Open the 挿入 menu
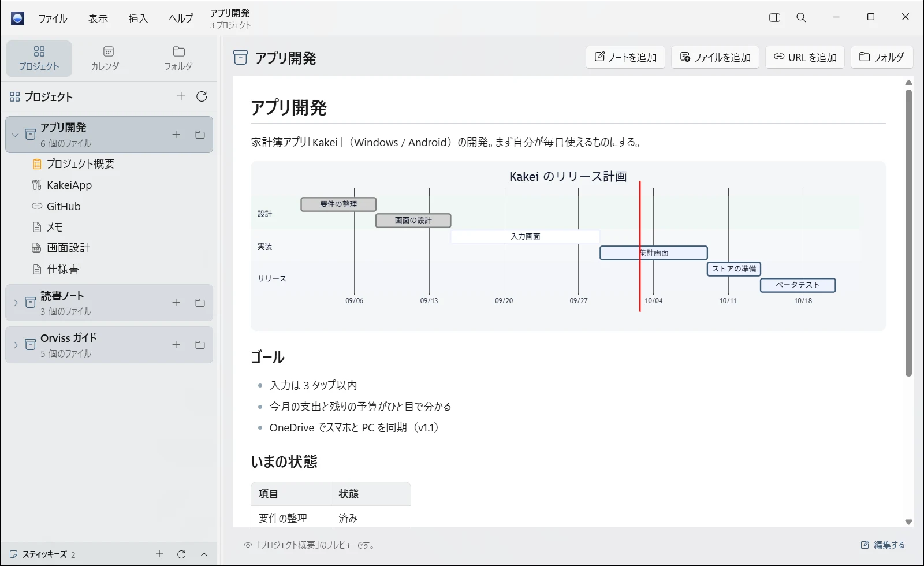The height and width of the screenshot is (566, 924). point(138,18)
